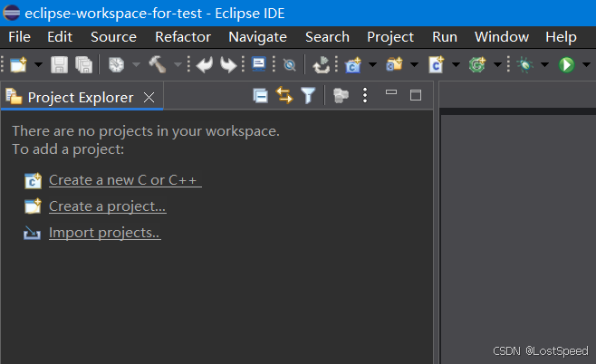
Task: Open the Refactor menu
Action: (183, 37)
